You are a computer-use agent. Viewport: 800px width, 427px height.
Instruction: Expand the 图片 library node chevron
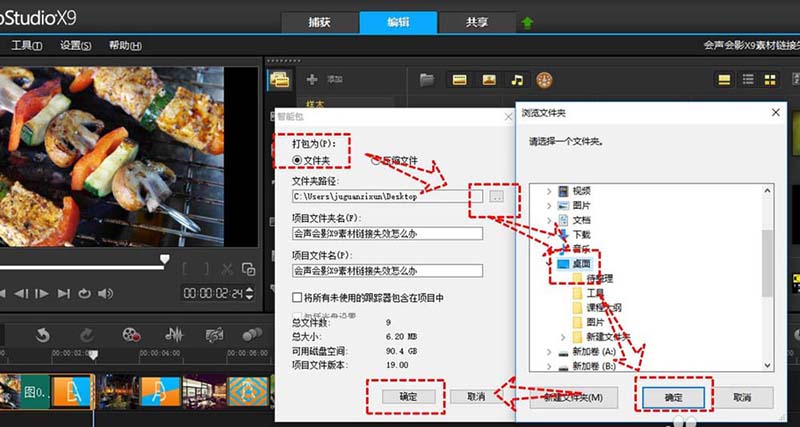coord(549,206)
